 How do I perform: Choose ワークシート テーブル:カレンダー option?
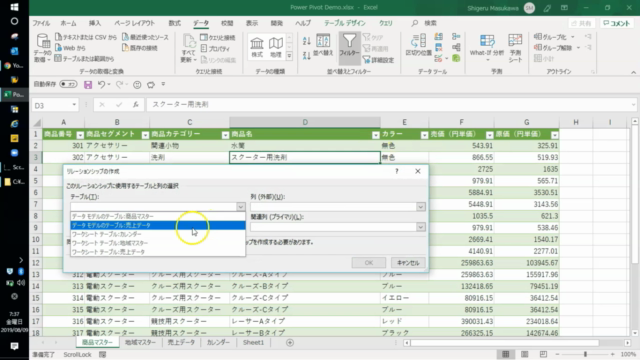[158, 234]
